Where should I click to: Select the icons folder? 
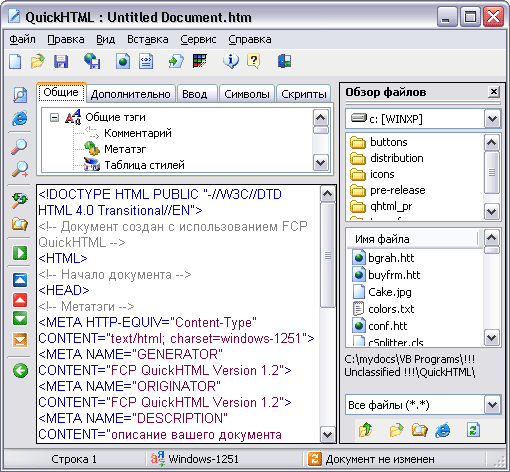[382, 174]
